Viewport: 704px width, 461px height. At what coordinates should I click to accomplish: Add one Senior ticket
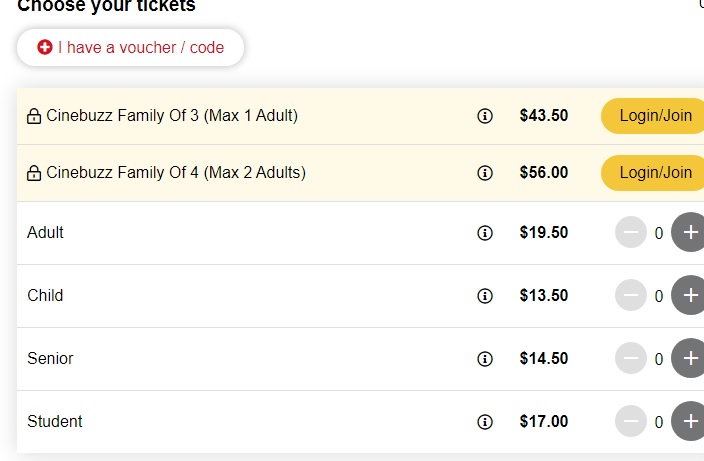(x=688, y=358)
